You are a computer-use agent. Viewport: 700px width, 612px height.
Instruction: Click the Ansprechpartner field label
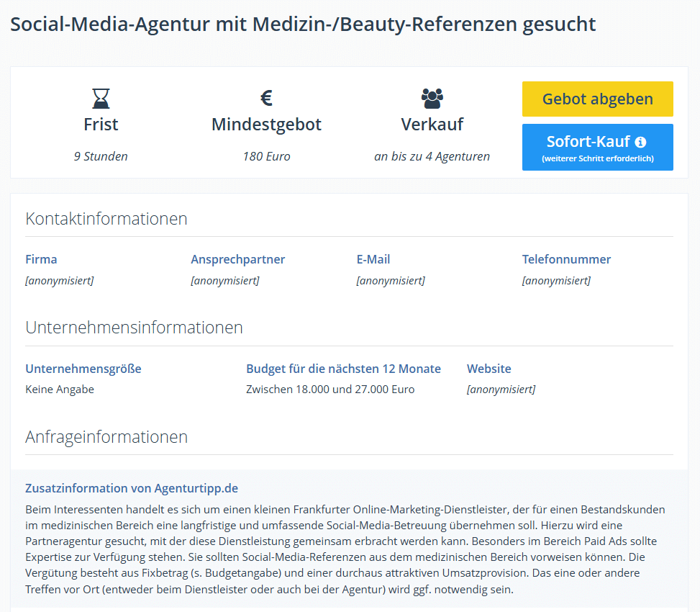pos(238,259)
